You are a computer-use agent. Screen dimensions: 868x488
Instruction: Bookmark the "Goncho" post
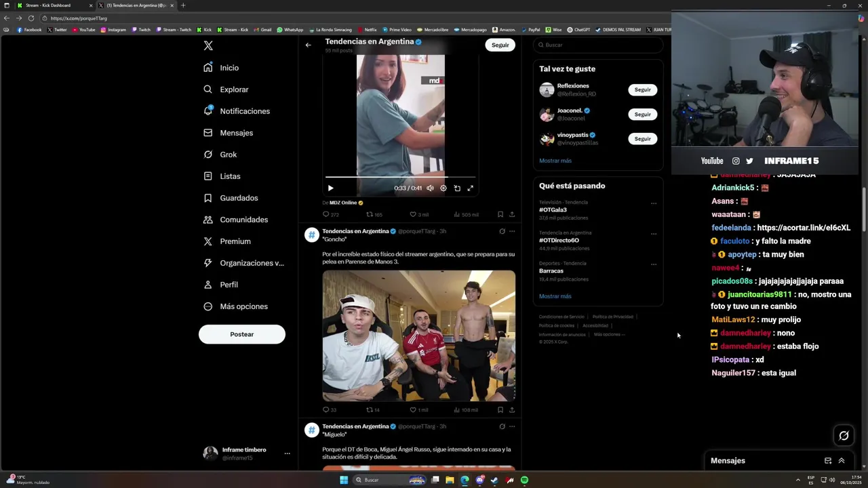500,409
